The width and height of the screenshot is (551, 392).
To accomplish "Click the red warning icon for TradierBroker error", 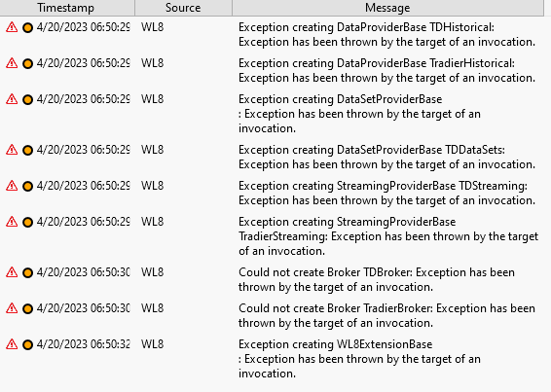I will pos(12,308).
